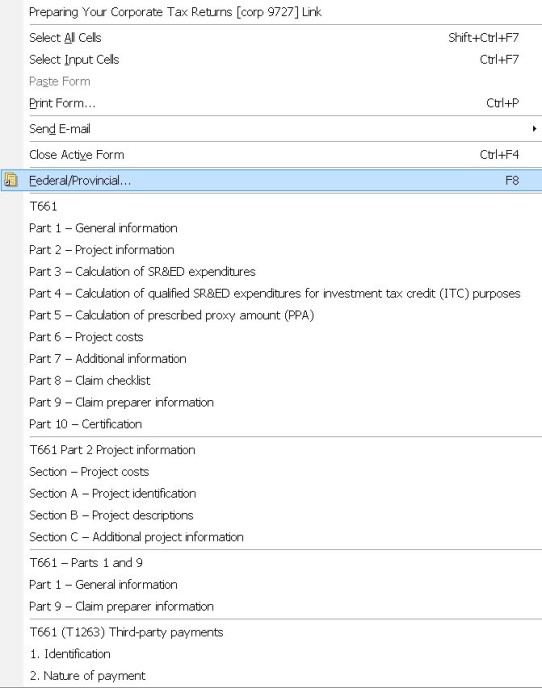
Task: Select Part 6 – Project costs
Action: pos(271,337)
